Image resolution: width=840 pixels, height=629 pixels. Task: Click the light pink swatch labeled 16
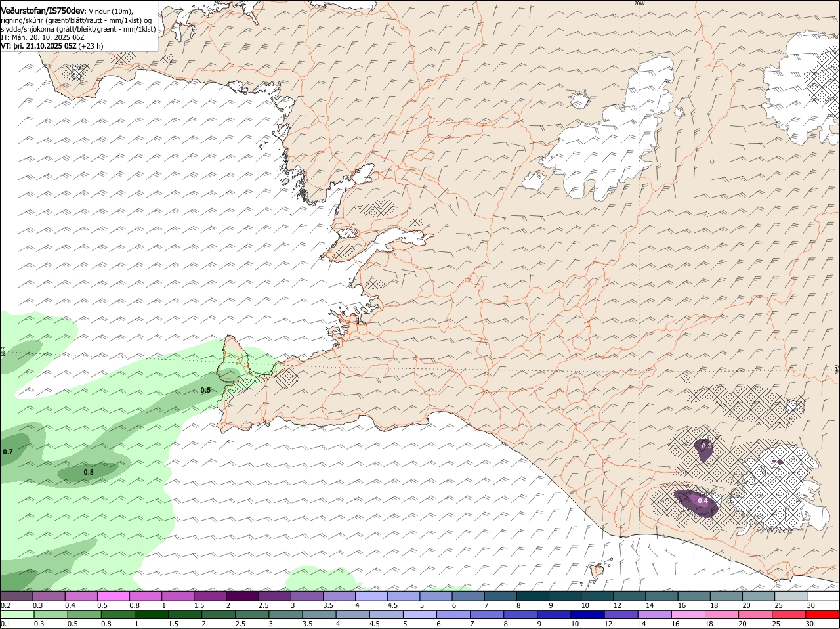[x=688, y=615]
